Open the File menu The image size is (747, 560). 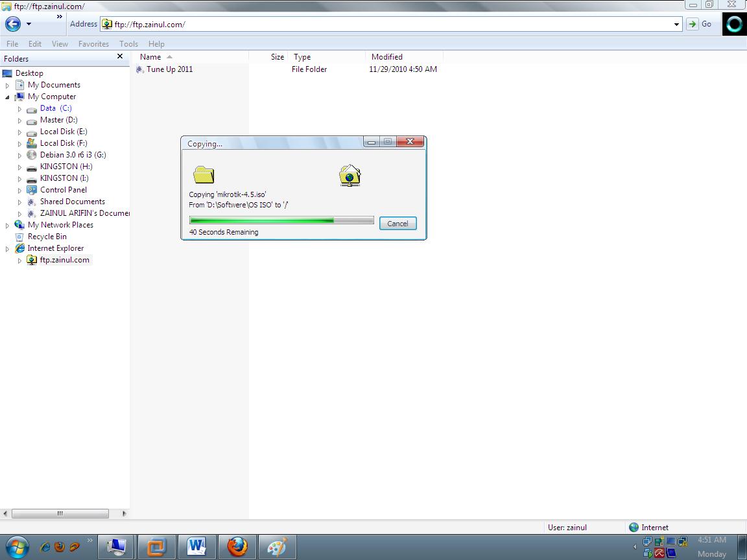point(12,44)
